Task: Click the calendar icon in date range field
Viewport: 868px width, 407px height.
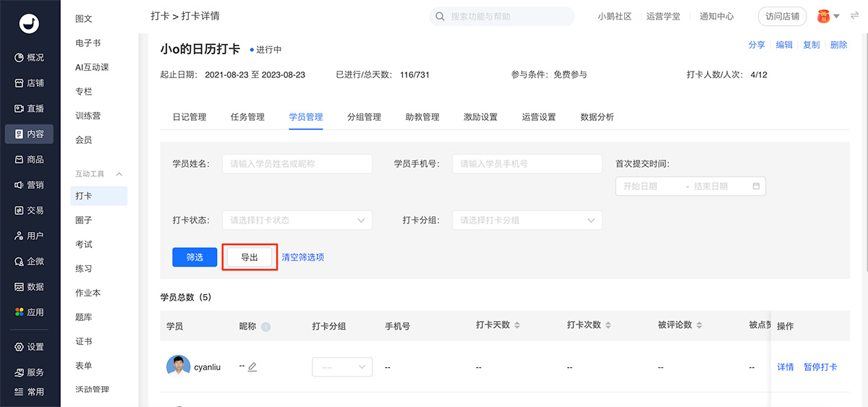Action: pyautogui.click(x=756, y=187)
